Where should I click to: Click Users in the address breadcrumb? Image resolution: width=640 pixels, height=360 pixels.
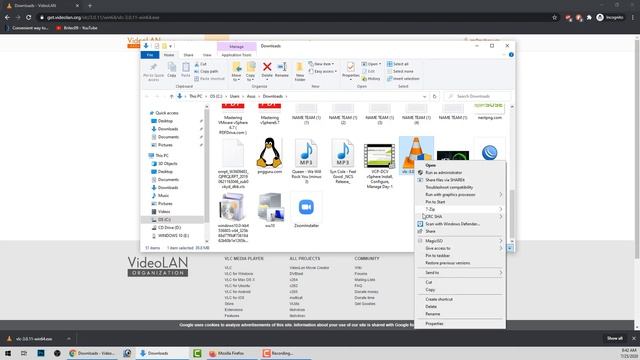pos(234,96)
